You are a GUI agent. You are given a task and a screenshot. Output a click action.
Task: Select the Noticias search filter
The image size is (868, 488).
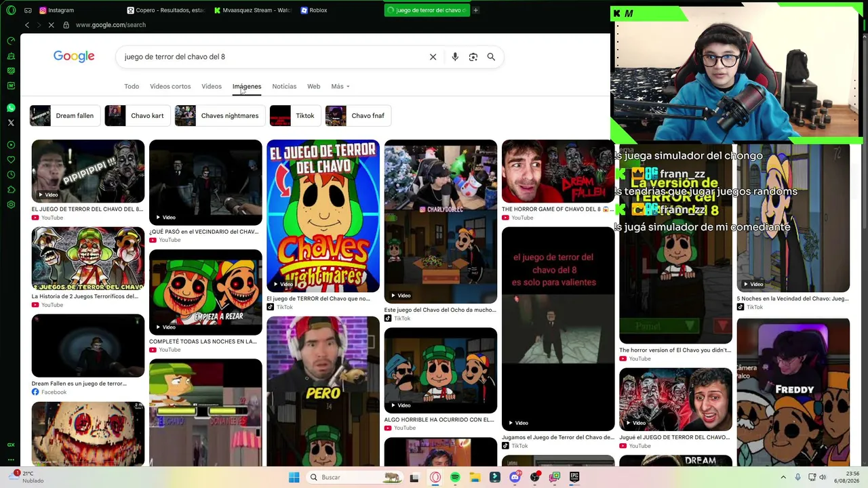coord(284,86)
